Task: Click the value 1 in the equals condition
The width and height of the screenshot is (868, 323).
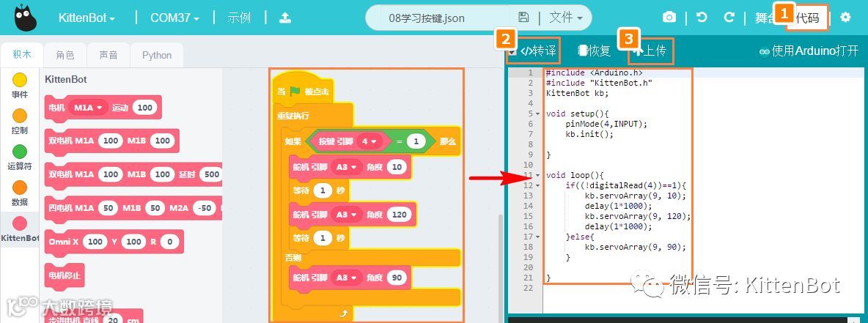Action: pyautogui.click(x=416, y=141)
